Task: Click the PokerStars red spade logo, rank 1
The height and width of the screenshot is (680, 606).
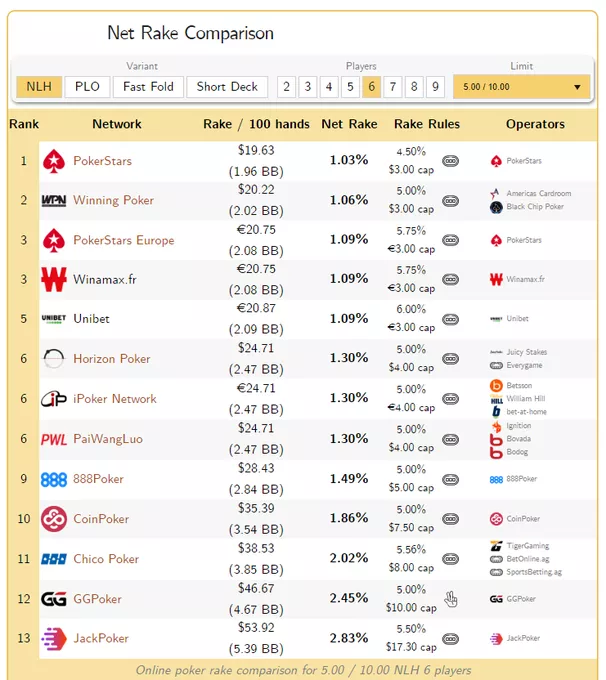Action: pos(54,161)
